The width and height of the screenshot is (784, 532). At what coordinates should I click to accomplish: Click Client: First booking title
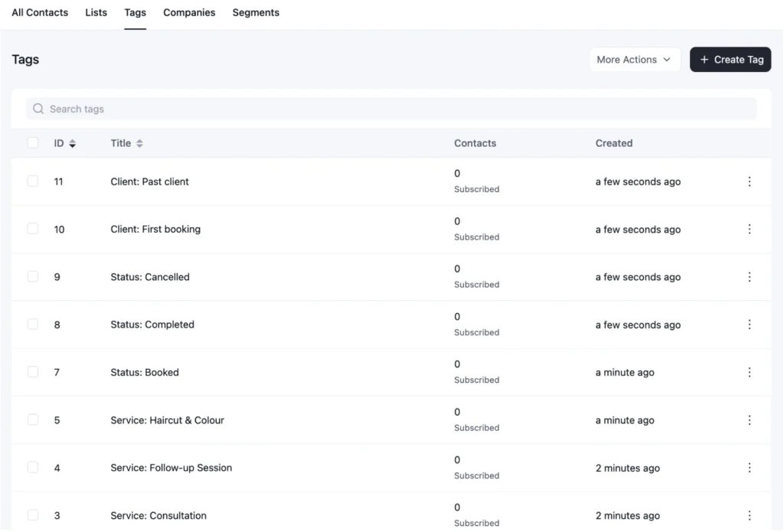click(x=155, y=229)
